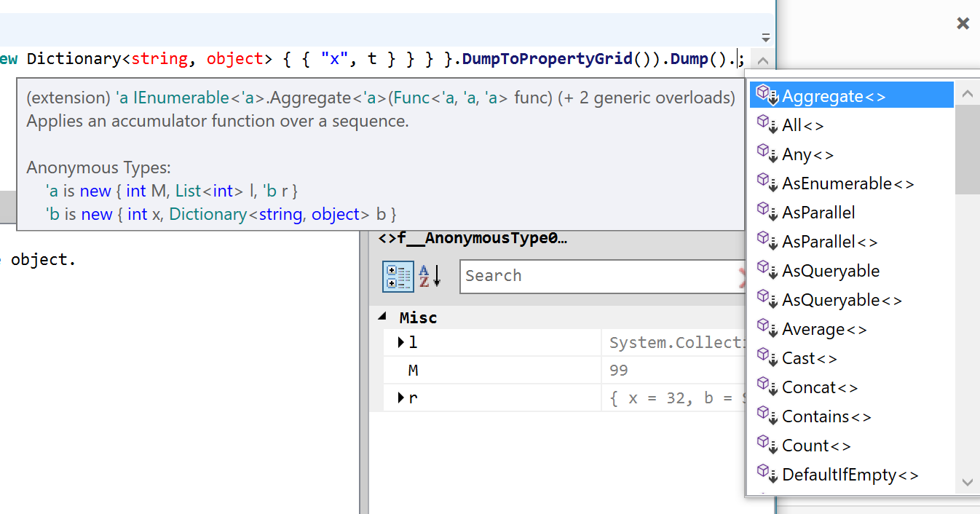
Task: Click method icon next to AsEnumerable<>
Action: [x=767, y=182]
